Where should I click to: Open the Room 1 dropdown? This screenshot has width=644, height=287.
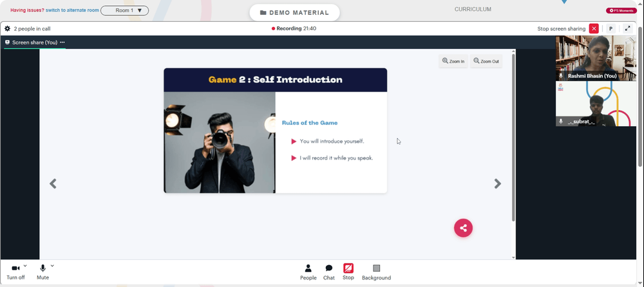click(124, 10)
